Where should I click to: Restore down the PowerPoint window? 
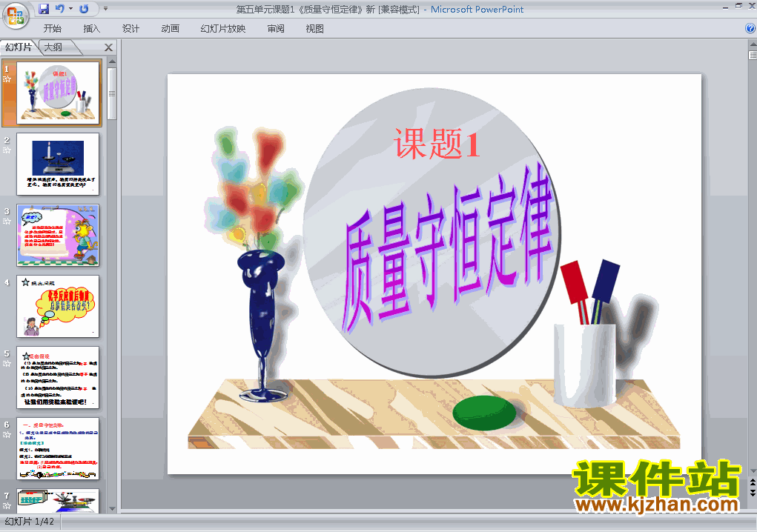[x=739, y=6]
